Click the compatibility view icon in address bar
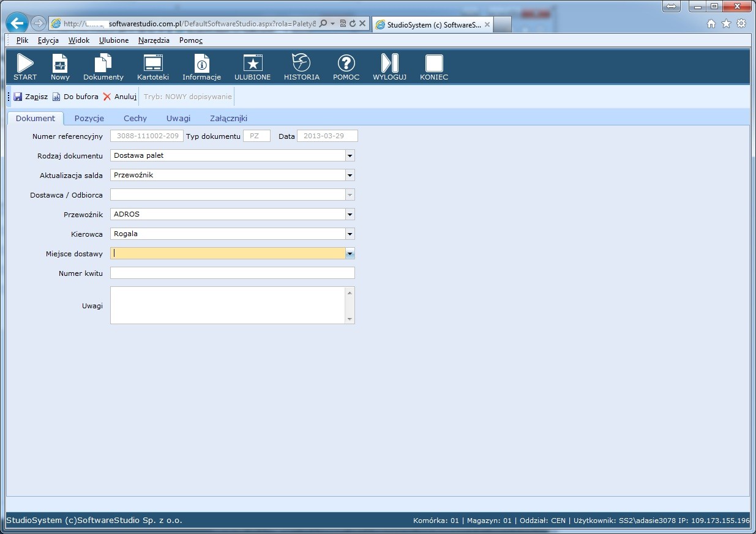756x534 pixels. [x=343, y=24]
